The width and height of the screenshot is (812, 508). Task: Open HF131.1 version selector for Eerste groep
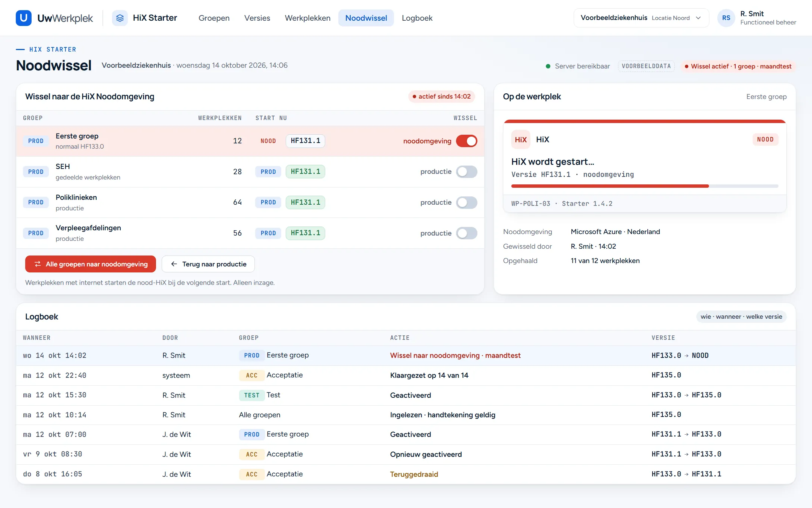click(x=305, y=141)
